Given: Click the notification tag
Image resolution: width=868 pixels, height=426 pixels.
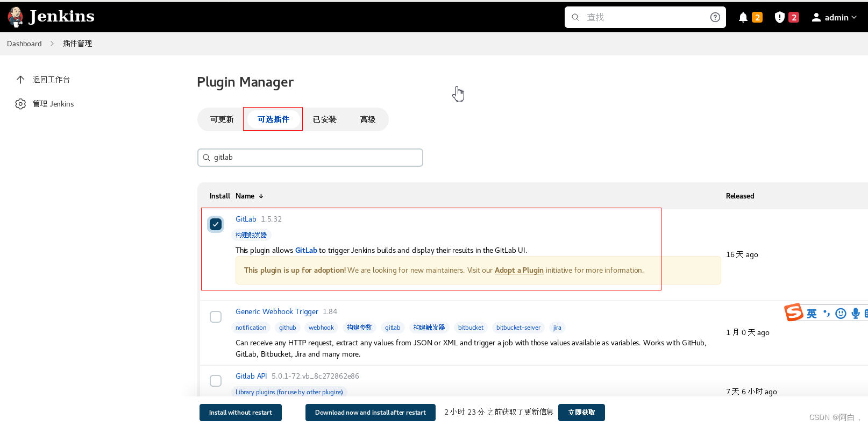Looking at the screenshot, I should pyautogui.click(x=251, y=328).
